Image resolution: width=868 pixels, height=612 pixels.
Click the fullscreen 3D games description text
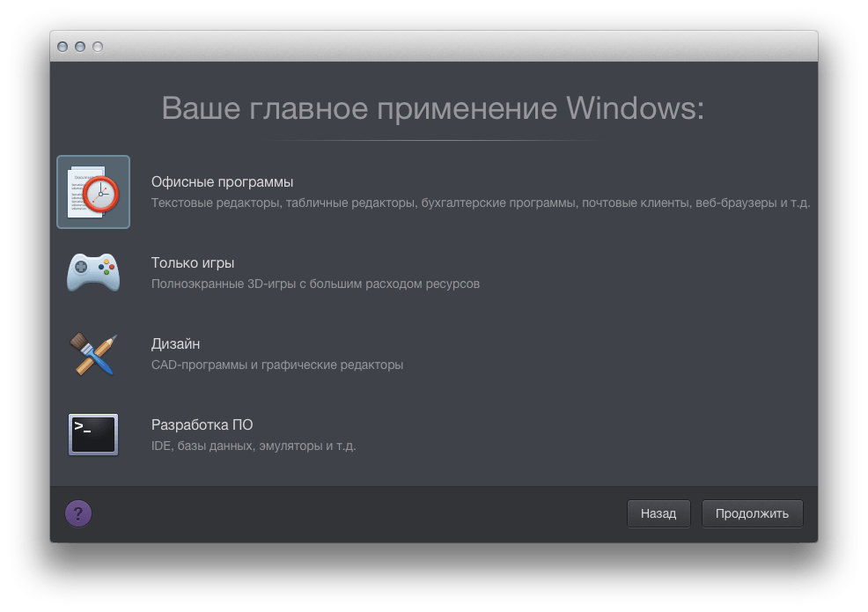315,284
